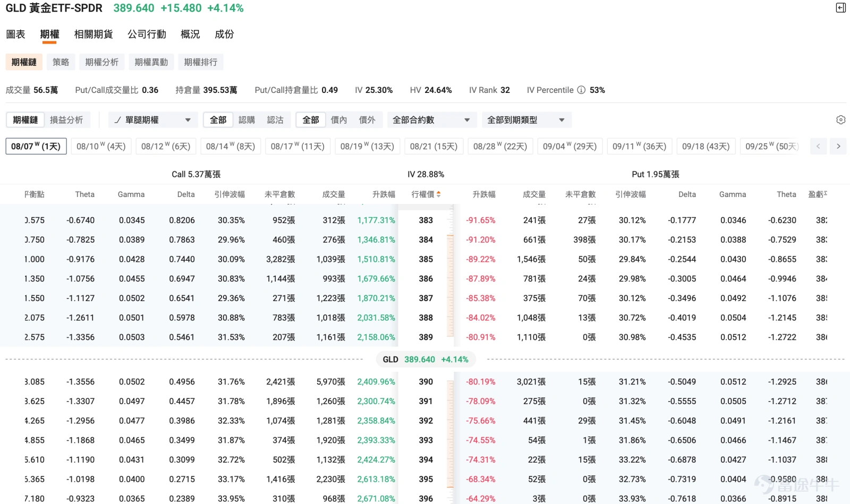Screen dimensions: 850x504
Task: Select expiry 08/10 (4天)
Action: pyautogui.click(x=101, y=146)
